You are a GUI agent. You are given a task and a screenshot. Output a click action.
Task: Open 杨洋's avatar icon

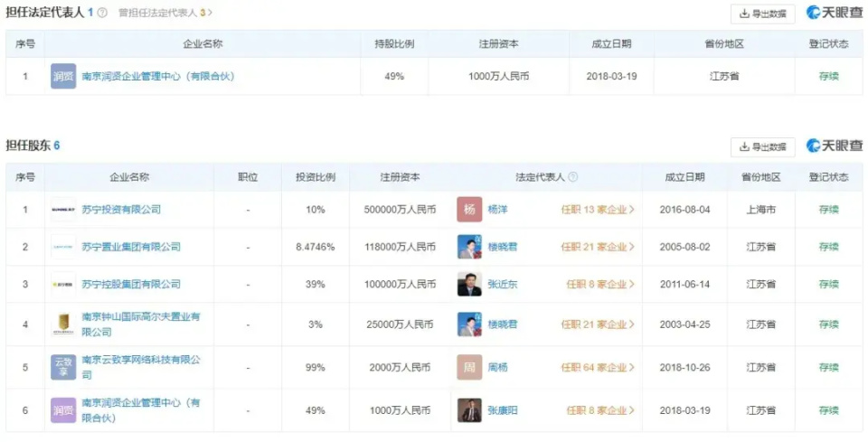469,210
